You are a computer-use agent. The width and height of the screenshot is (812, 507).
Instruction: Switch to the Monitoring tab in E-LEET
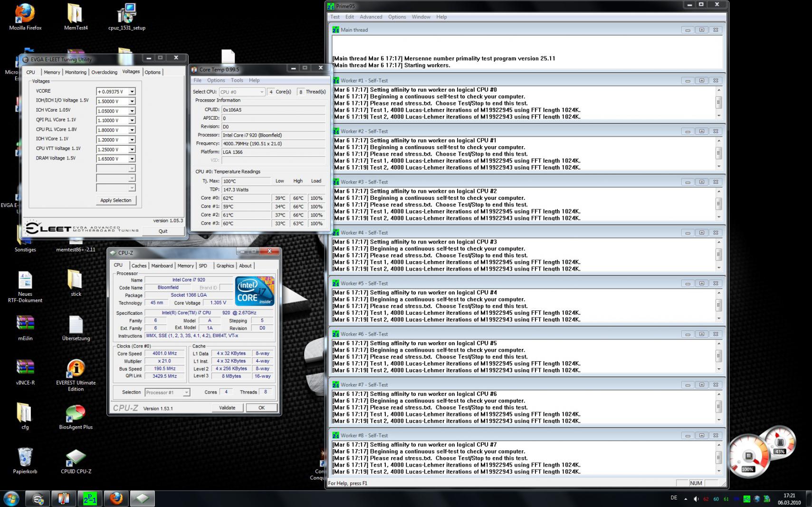click(x=76, y=72)
